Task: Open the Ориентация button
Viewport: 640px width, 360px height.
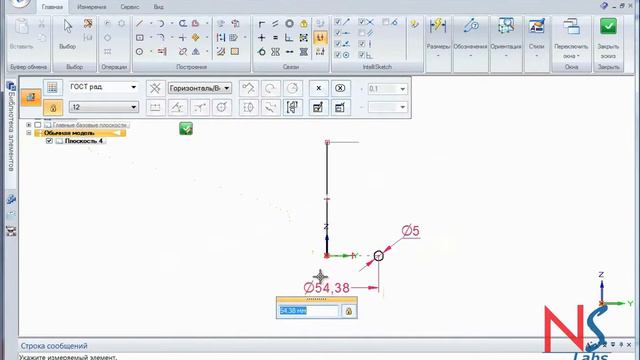Action: pos(506,39)
